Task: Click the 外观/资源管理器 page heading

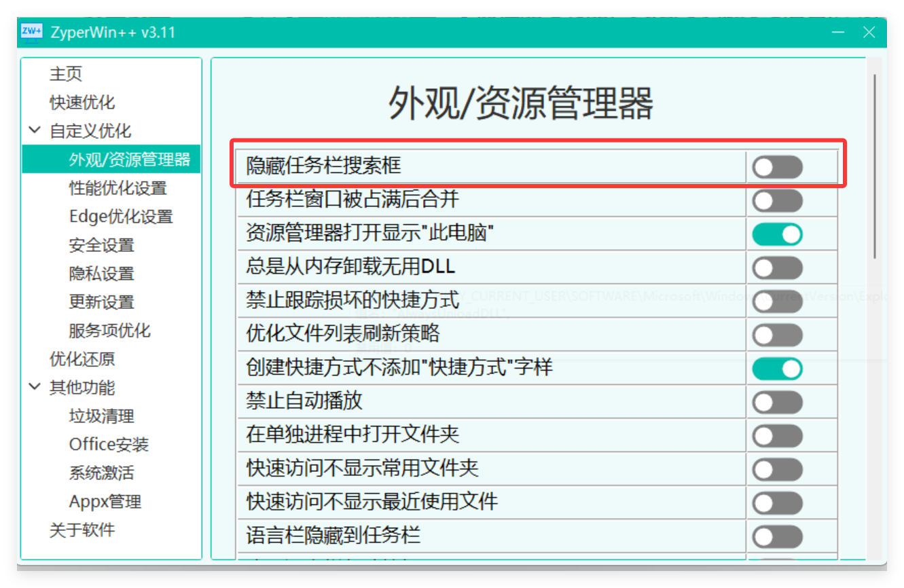Action: click(x=521, y=103)
